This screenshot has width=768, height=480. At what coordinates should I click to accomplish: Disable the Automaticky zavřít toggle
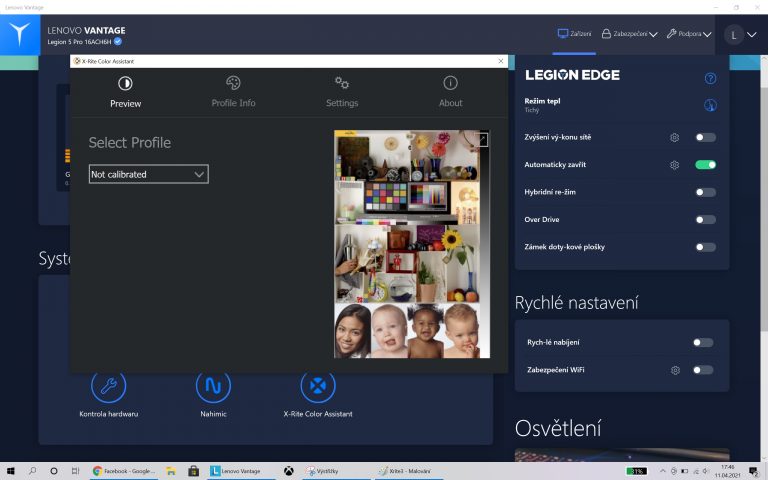[x=705, y=165]
